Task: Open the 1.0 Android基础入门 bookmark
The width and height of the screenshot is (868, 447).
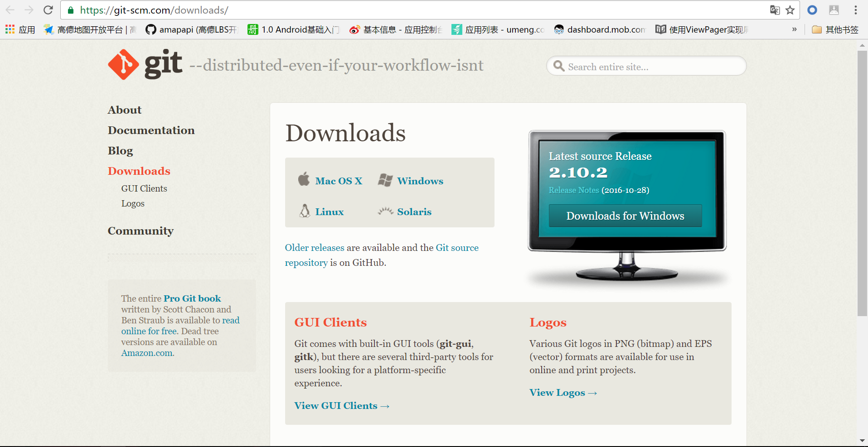Action: (293, 29)
